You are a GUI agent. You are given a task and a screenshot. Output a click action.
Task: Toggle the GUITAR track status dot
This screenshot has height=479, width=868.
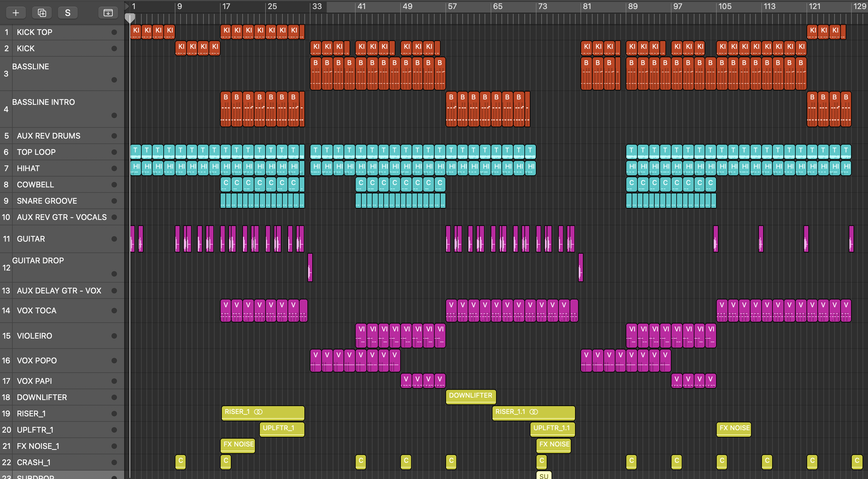(114, 239)
